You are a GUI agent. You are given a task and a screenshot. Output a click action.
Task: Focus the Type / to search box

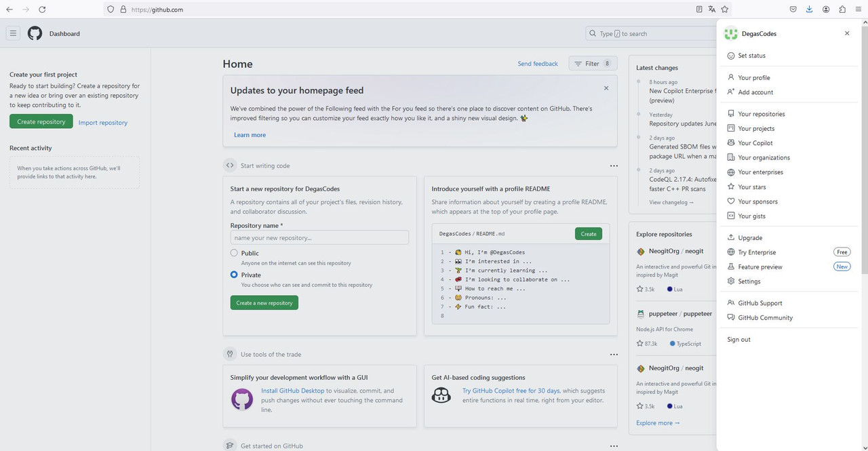[651, 33]
